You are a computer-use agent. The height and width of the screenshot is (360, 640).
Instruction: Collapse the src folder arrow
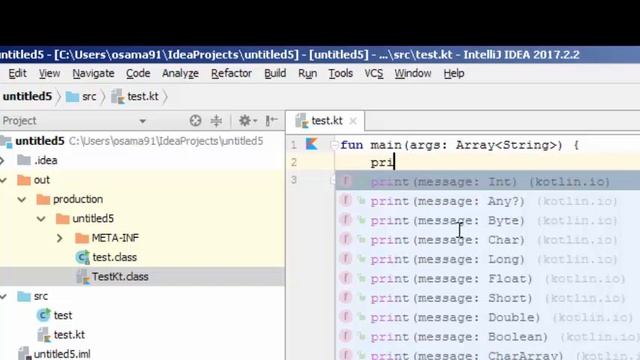click(3, 296)
